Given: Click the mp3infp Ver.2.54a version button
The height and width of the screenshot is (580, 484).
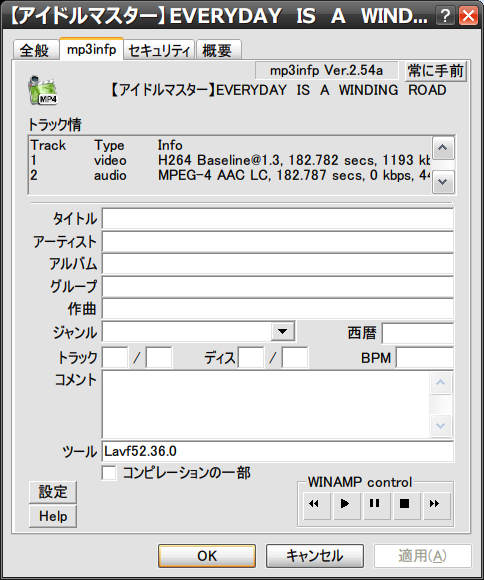Looking at the screenshot, I should (326, 70).
